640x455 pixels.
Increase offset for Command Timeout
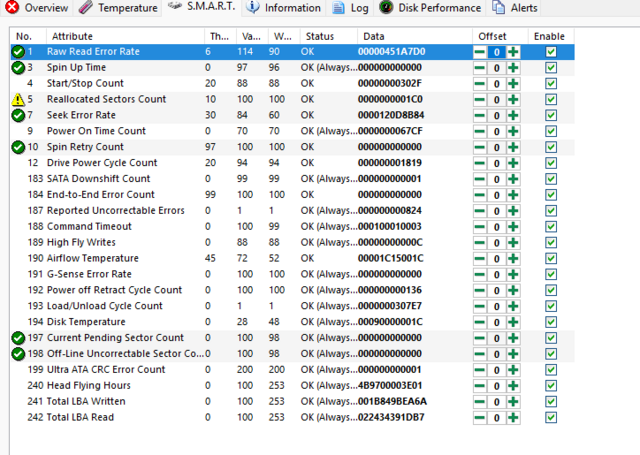click(x=513, y=227)
